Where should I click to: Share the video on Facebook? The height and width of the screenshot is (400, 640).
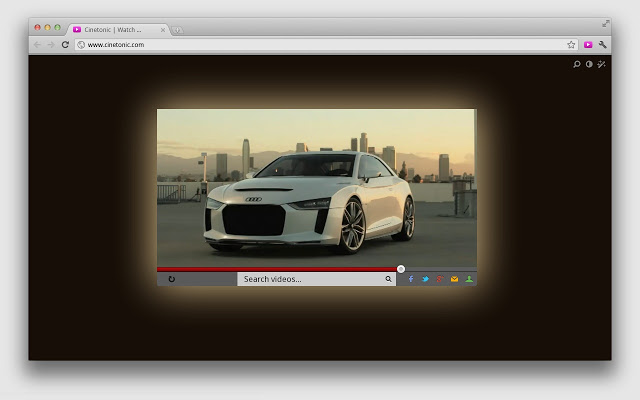411,279
